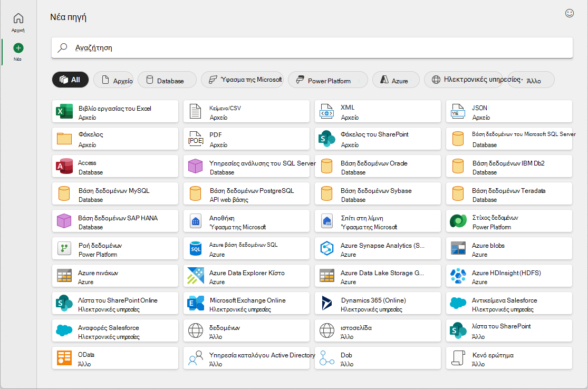Image resolution: width=588 pixels, height=389 pixels.
Task: Select the Στίχος δεδομένων Dataverse icon
Action: 458,221
